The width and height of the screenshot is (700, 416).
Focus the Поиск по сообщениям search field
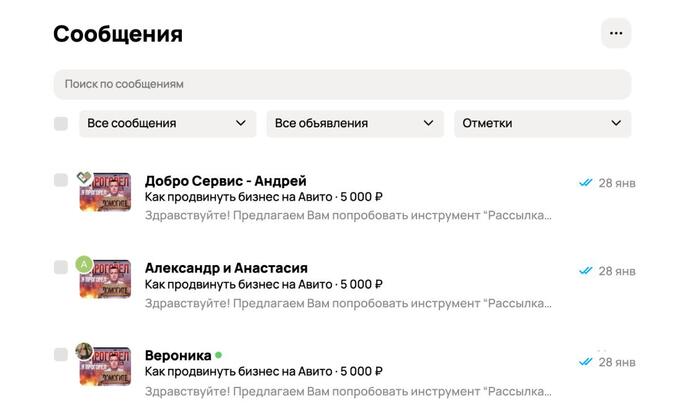(x=342, y=84)
